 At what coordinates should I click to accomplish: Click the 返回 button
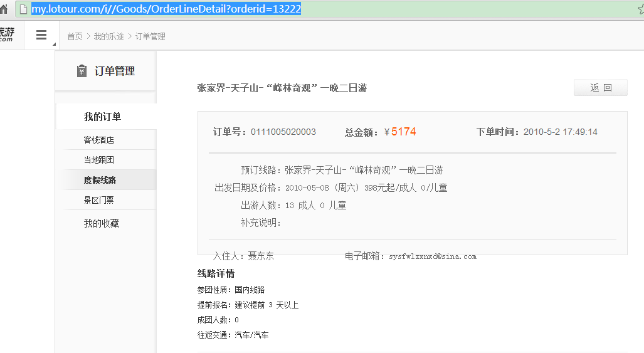click(601, 88)
